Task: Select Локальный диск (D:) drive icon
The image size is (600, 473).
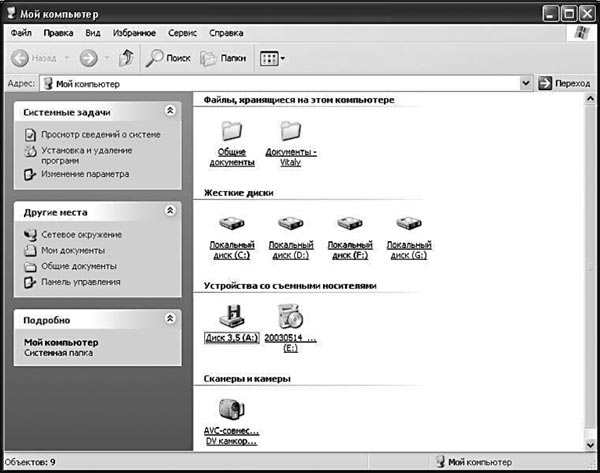Action: tap(291, 223)
